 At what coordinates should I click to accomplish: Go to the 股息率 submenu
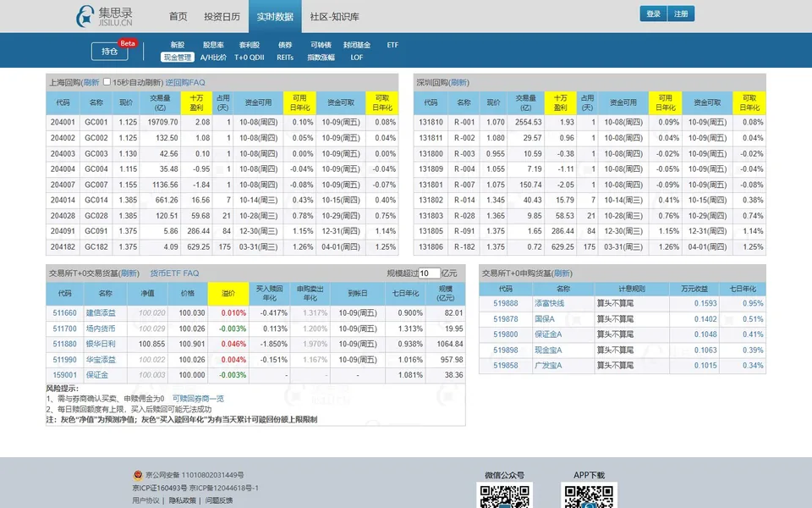click(213, 45)
